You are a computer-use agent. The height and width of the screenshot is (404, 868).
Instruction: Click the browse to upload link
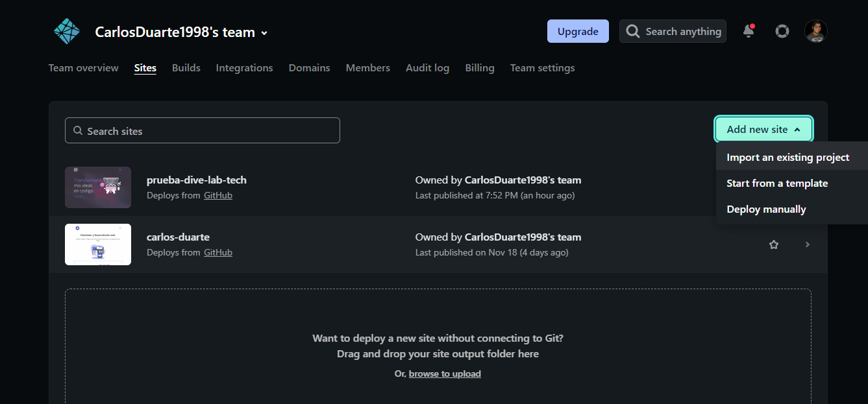(445, 374)
